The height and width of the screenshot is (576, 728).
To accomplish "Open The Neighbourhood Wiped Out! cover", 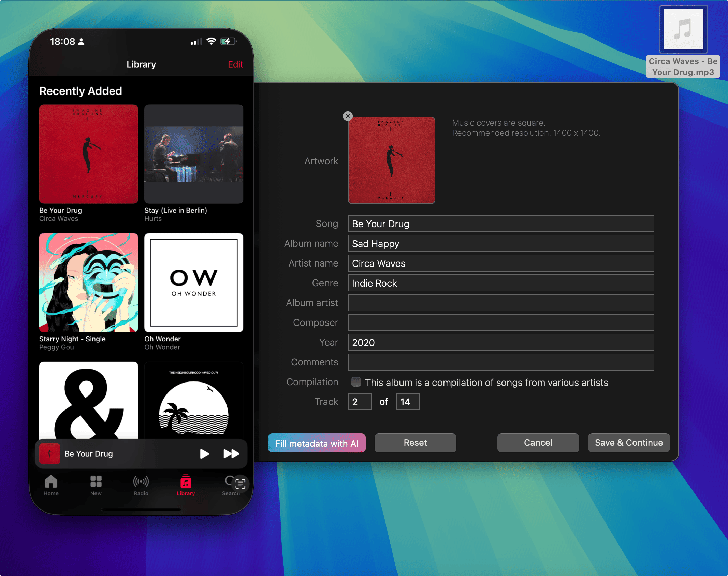I will [194, 401].
